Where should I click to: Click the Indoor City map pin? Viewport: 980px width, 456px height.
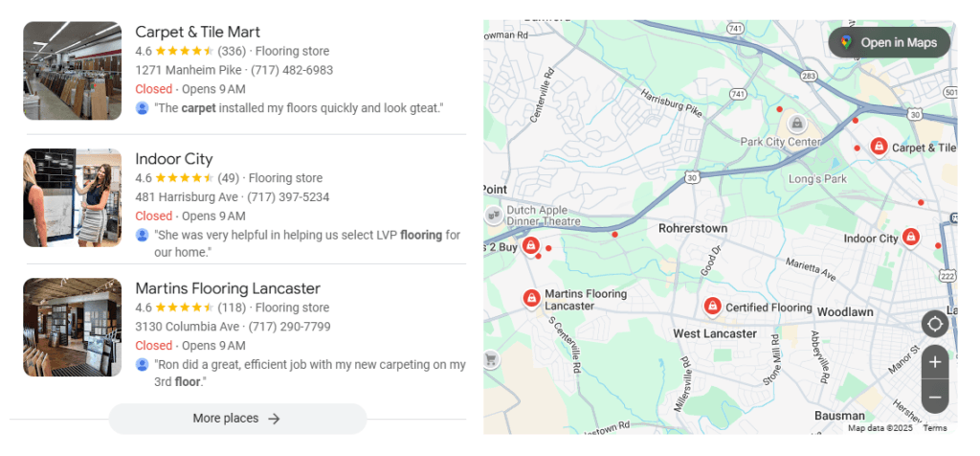[910, 237]
